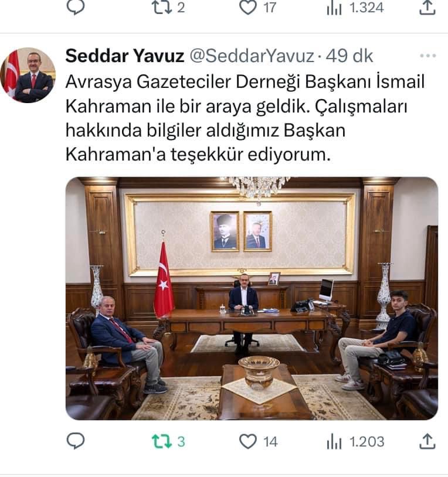The height and width of the screenshot is (477, 448).
Task: Retweet the upper post with 2 retweets
Action: coord(162,7)
